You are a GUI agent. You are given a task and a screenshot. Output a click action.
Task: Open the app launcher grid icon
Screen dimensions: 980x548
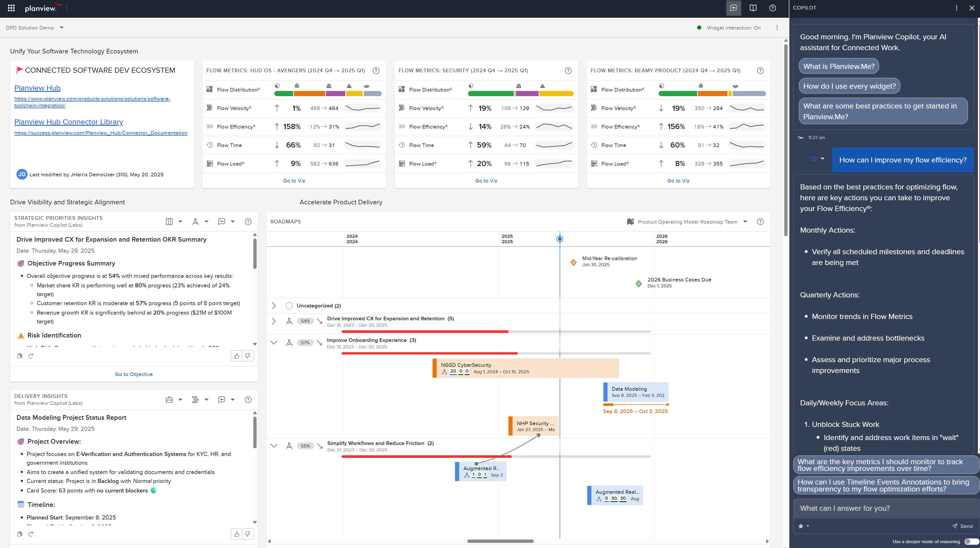pyautogui.click(x=11, y=8)
